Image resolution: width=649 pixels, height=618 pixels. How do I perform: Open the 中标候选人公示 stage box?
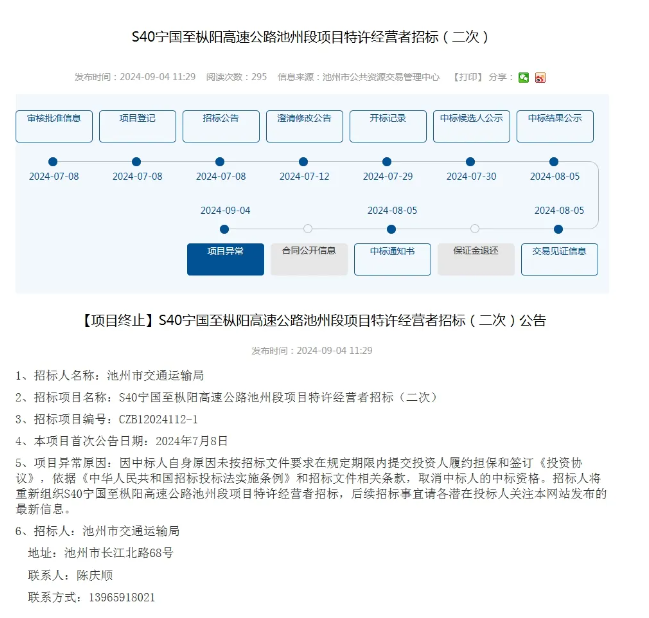(471, 124)
